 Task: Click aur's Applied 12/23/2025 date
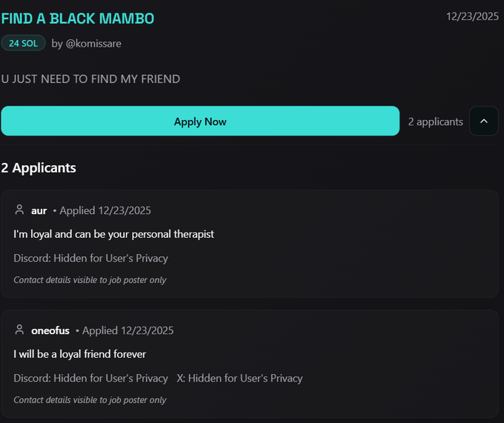point(105,210)
